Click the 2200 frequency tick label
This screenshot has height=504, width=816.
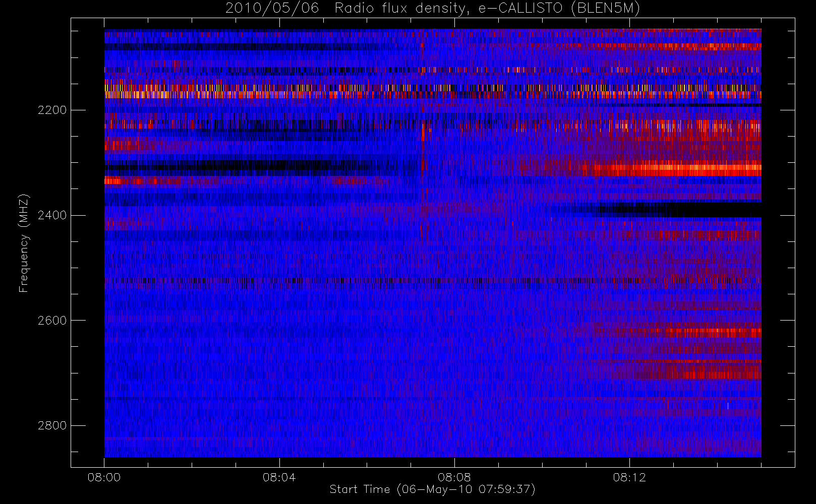(x=52, y=110)
